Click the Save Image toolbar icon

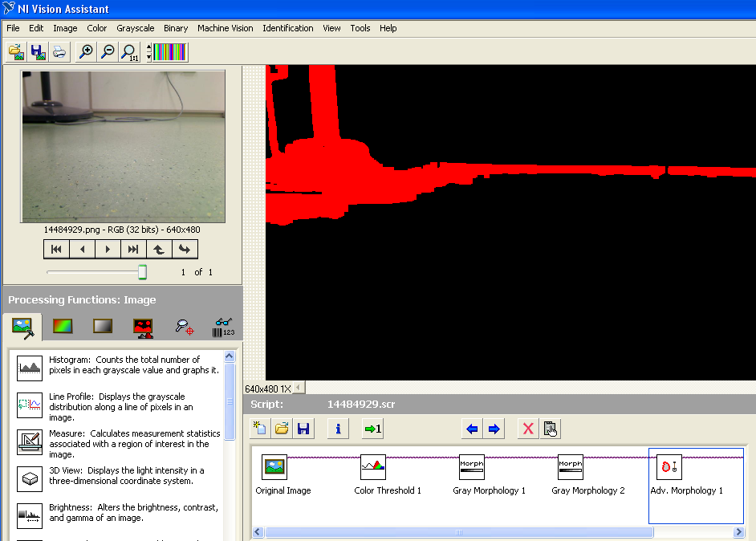click(x=37, y=52)
